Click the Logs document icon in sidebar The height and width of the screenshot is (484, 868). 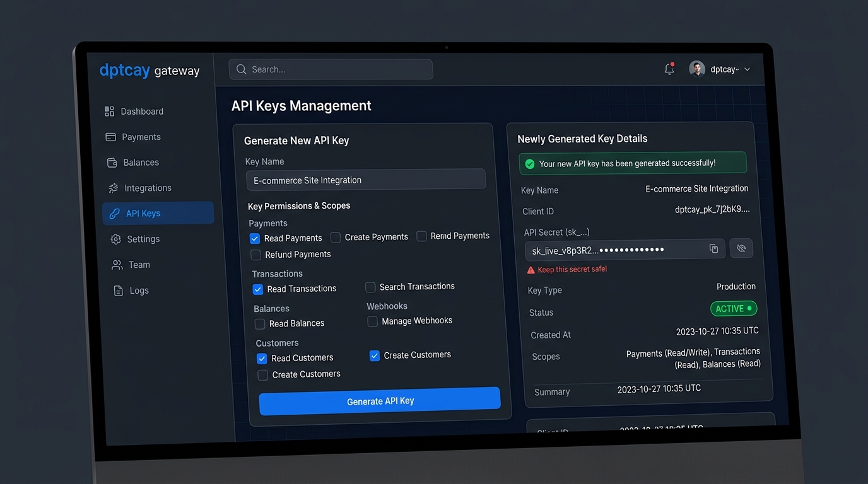click(x=118, y=291)
